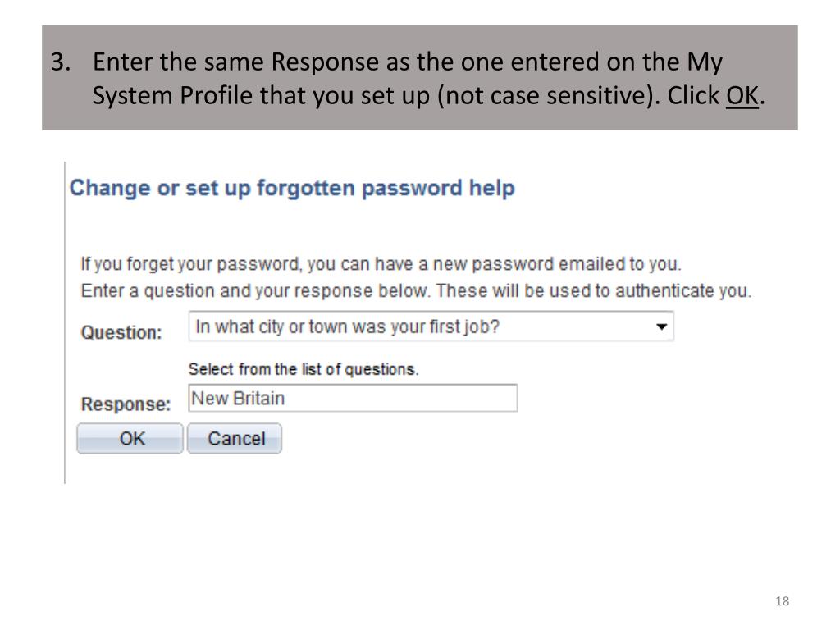The height and width of the screenshot is (630, 840).
Task: Confirm with the OK button
Action: [x=130, y=439]
